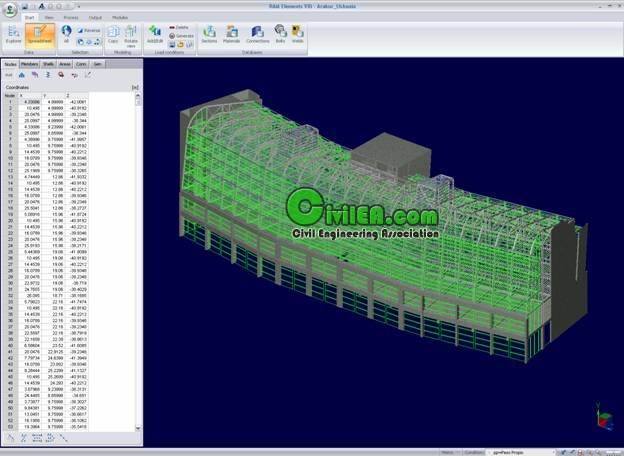Switch to the Modules ribbon tab
This screenshot has width=624, height=456.
pos(119,18)
